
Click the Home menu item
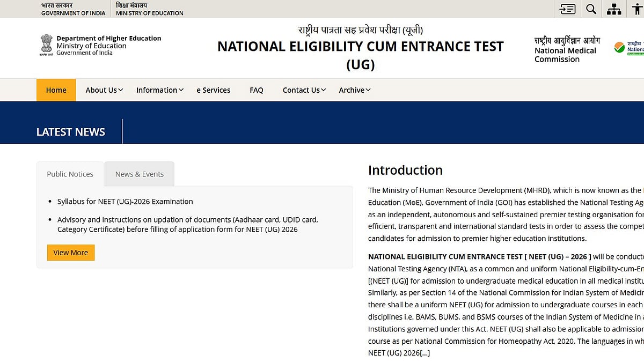(56, 90)
